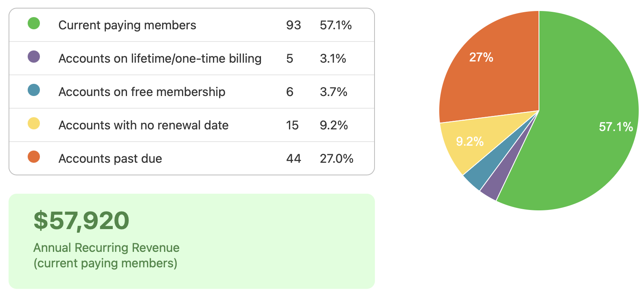Click the count 93 for paying members

[x=293, y=25]
